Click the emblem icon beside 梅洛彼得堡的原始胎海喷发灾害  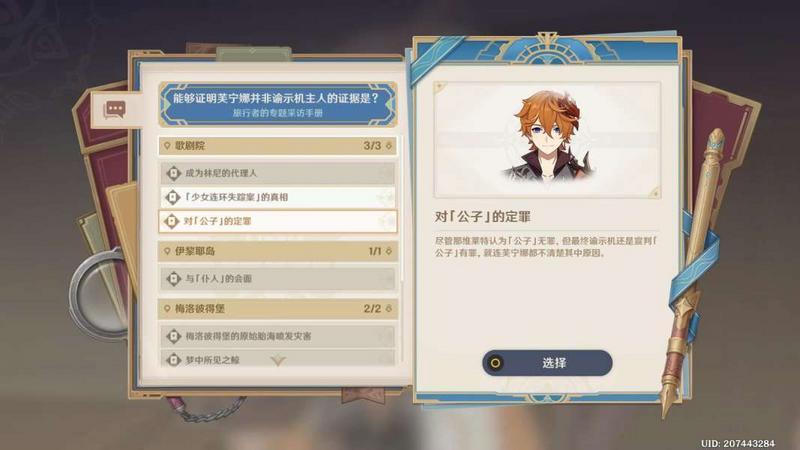coord(173,336)
